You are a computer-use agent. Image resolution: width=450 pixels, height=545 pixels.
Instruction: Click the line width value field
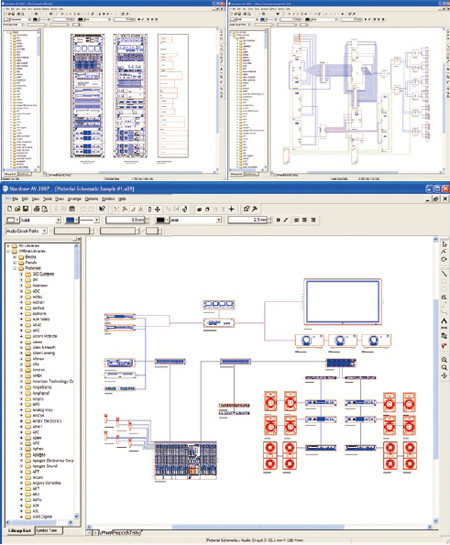click(125, 220)
